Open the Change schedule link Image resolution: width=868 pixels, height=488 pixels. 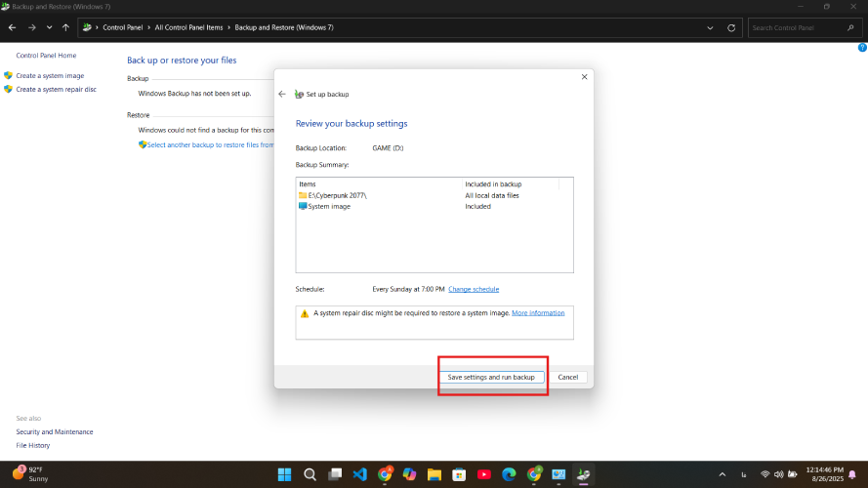pos(474,289)
